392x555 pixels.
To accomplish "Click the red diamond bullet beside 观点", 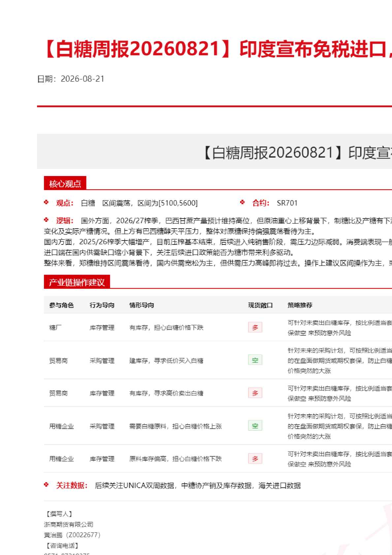I will click(46, 202).
